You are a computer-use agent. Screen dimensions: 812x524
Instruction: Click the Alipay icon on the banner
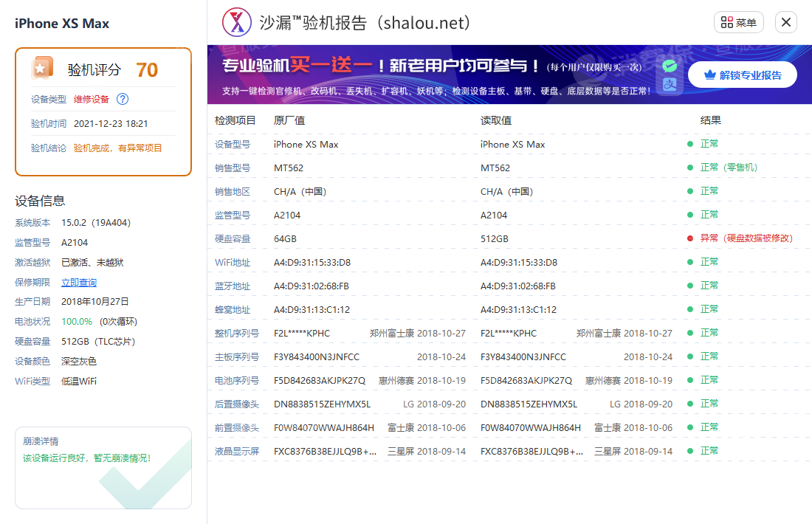670,83
